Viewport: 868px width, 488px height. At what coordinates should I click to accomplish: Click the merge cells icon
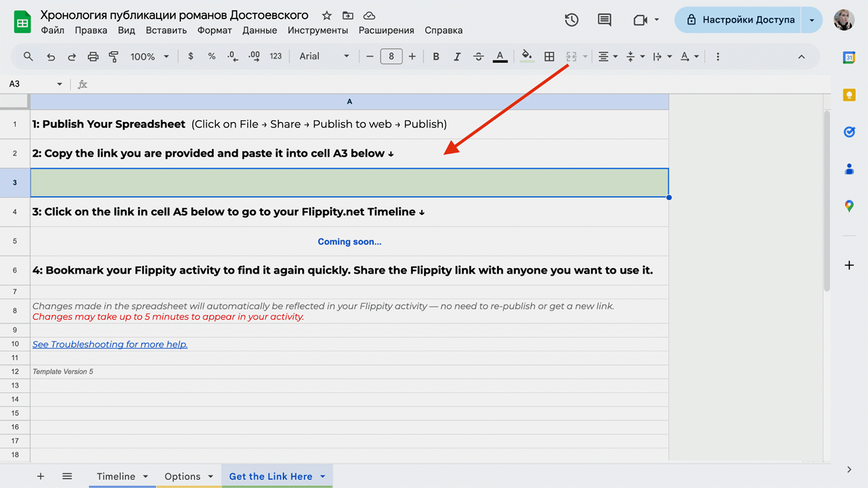pyautogui.click(x=572, y=56)
